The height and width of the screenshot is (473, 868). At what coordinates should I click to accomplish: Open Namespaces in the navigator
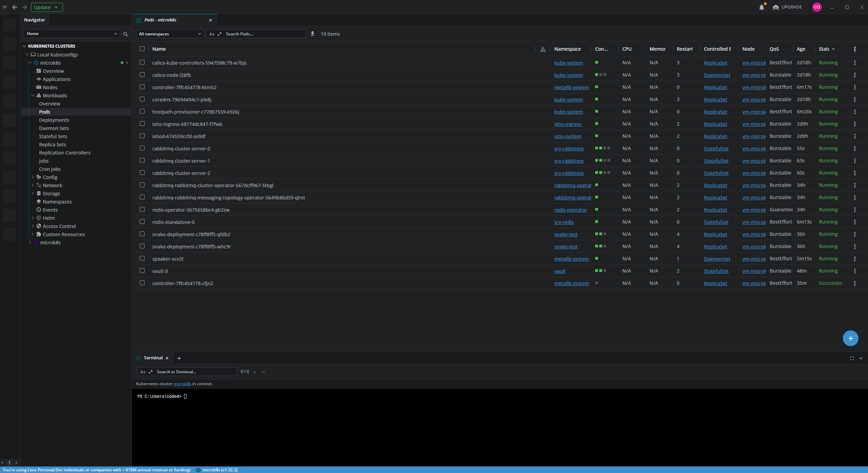pos(57,202)
